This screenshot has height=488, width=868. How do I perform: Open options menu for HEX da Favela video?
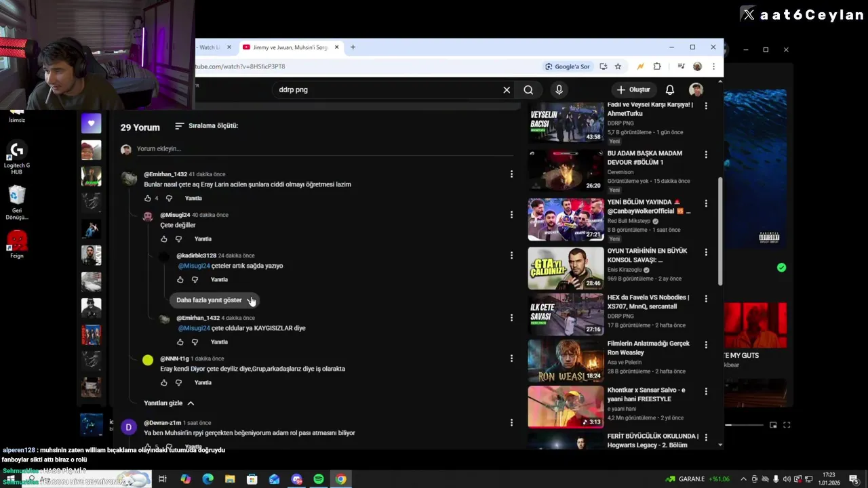706,299
